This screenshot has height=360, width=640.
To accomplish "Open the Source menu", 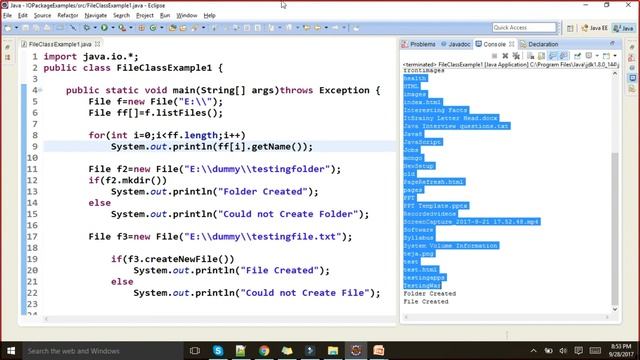I will [42, 16].
